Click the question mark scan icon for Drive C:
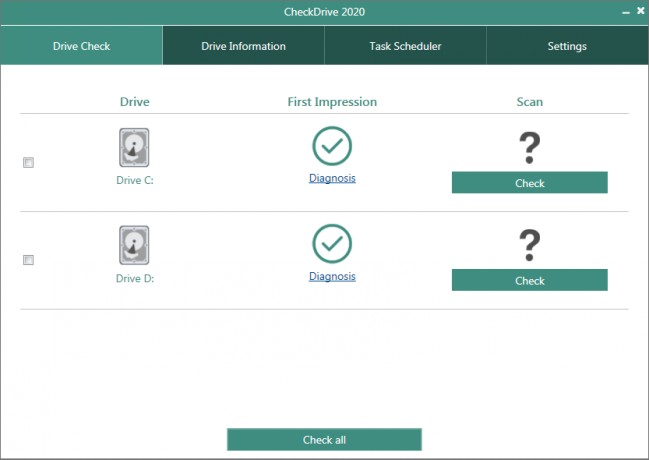 (529, 148)
